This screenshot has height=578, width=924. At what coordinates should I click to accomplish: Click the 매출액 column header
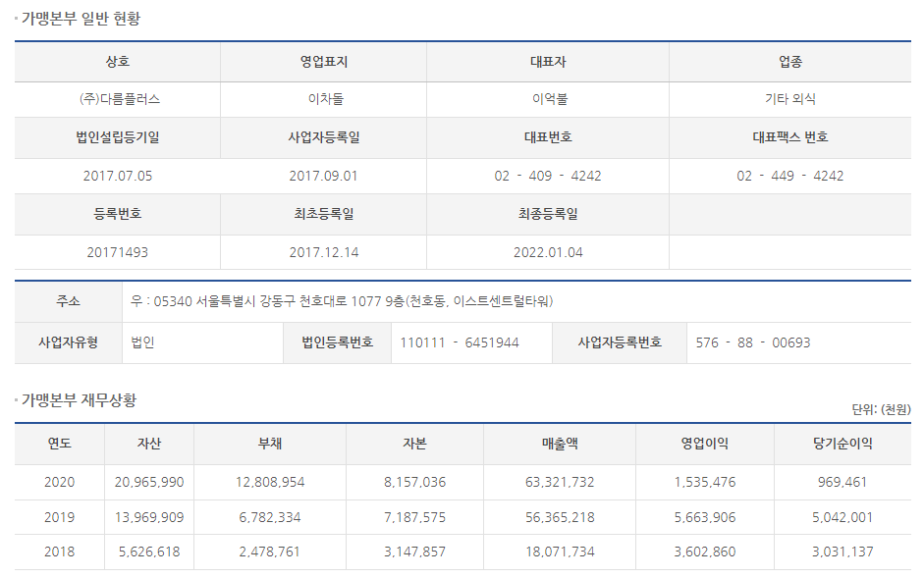click(x=560, y=444)
